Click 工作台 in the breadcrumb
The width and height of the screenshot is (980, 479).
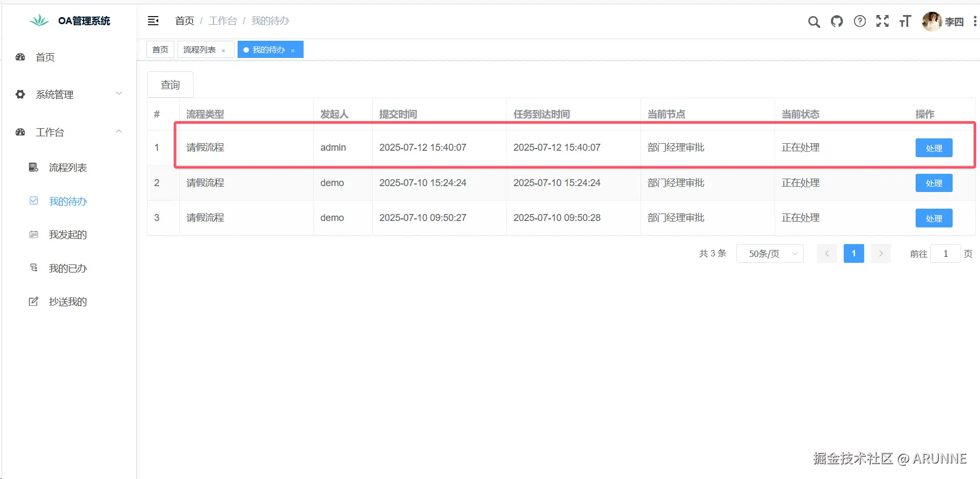tap(223, 21)
